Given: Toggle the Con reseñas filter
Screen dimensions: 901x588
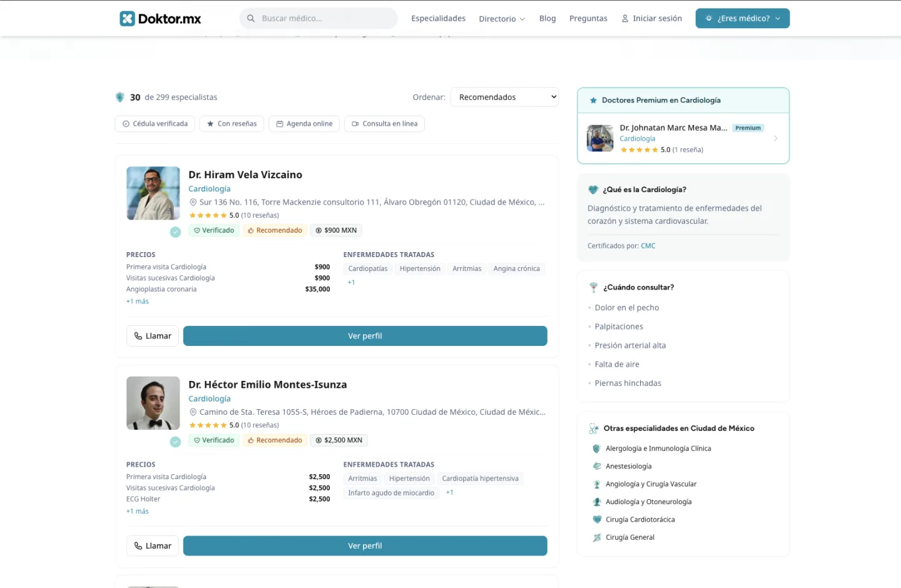Looking at the screenshot, I should [232, 124].
